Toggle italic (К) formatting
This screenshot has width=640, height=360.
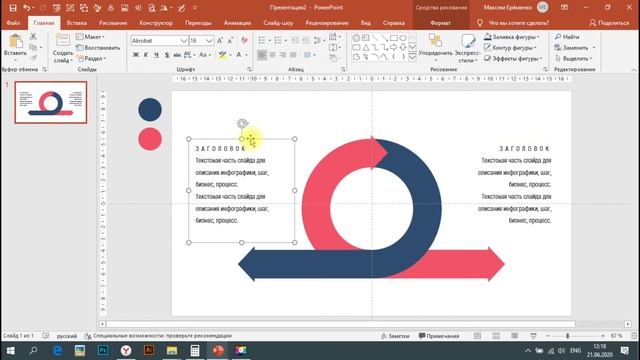click(x=146, y=55)
